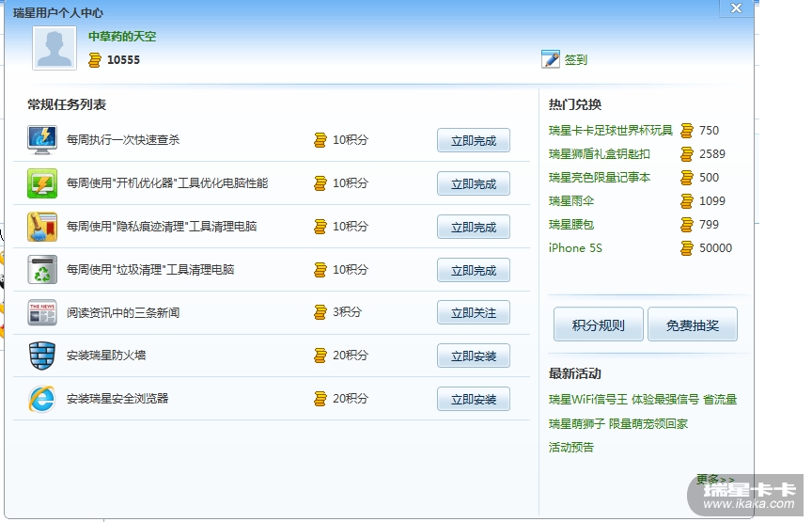Open the 瑞星腰包 exchange item
812x522 pixels.
571,225
